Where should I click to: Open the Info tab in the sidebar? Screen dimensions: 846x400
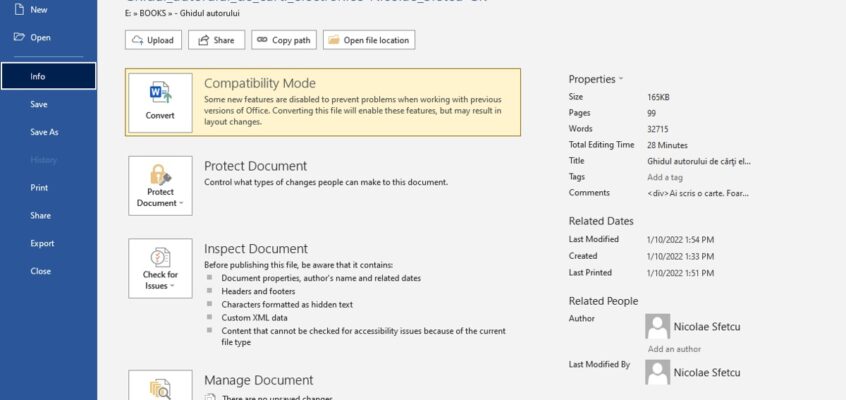tap(49, 76)
